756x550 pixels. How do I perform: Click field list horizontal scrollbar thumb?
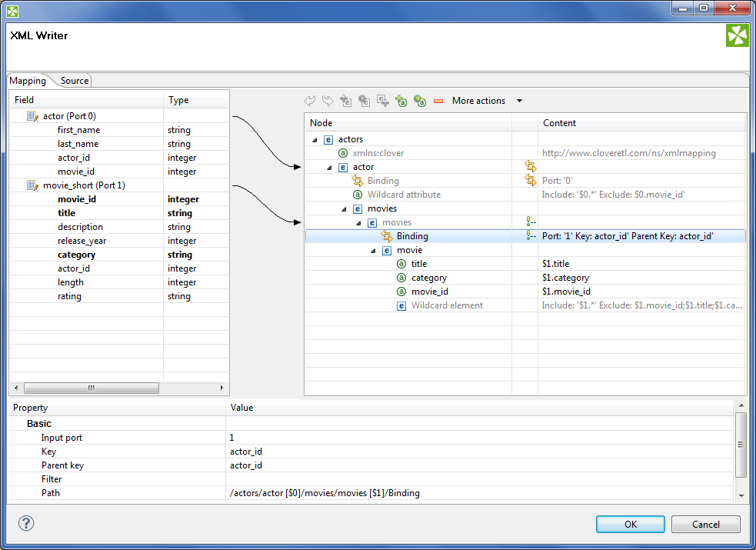[x=91, y=388]
